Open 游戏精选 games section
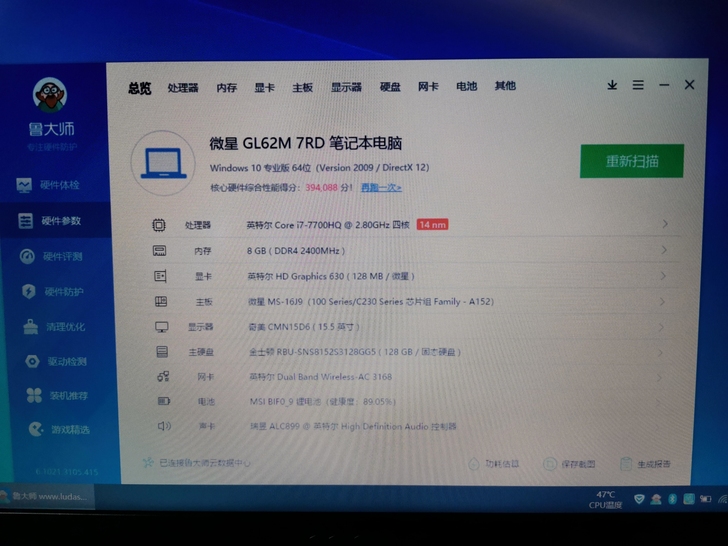Screen dimensions: 728x546 (59, 429)
